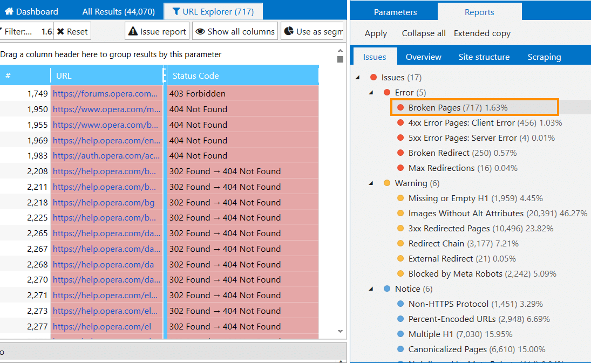
Task: Select the Reports tab
Action: coord(479,12)
